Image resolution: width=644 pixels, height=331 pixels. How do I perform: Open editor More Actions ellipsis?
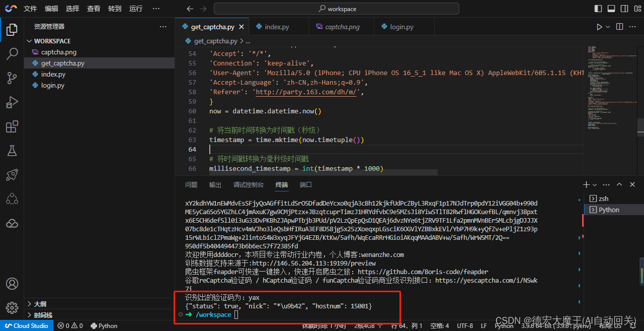click(x=633, y=27)
